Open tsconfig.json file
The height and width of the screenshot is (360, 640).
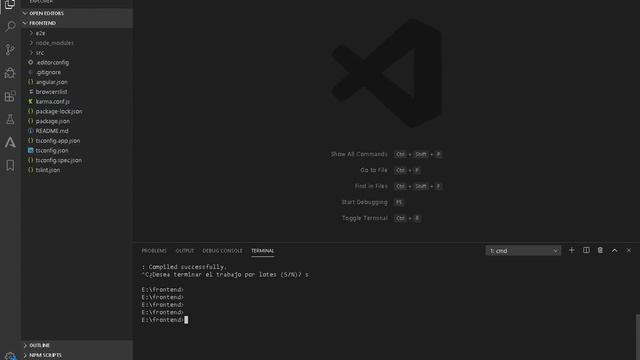coord(77,151)
